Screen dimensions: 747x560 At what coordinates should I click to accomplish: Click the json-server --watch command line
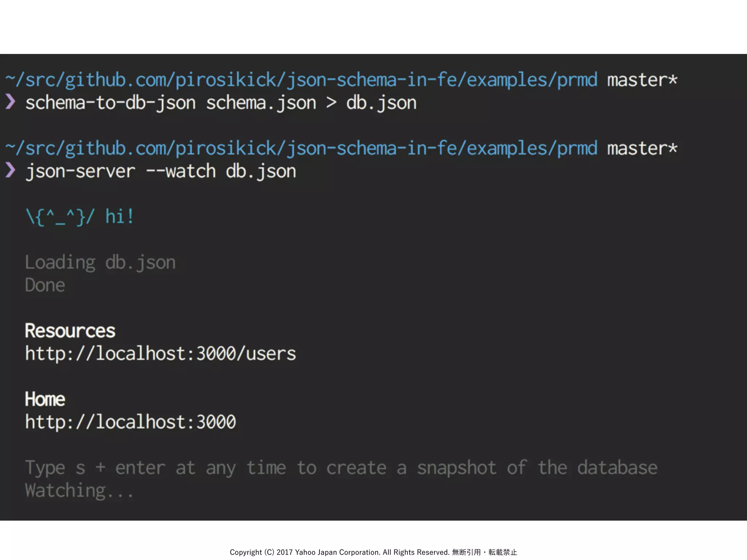point(160,171)
